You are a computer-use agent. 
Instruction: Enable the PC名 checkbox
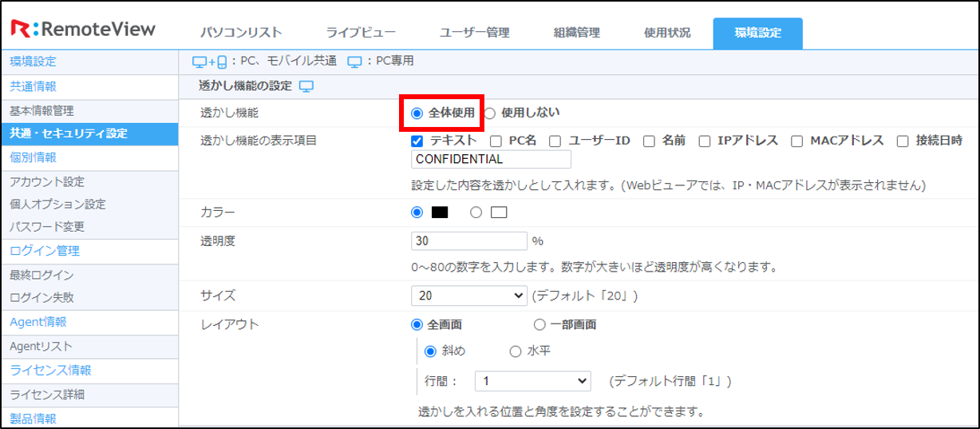tap(496, 141)
